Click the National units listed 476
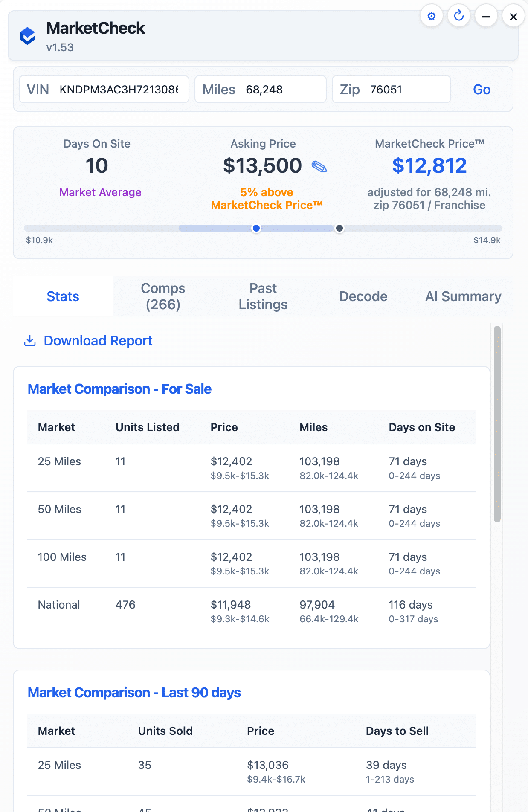This screenshot has height=812, width=528. click(125, 605)
